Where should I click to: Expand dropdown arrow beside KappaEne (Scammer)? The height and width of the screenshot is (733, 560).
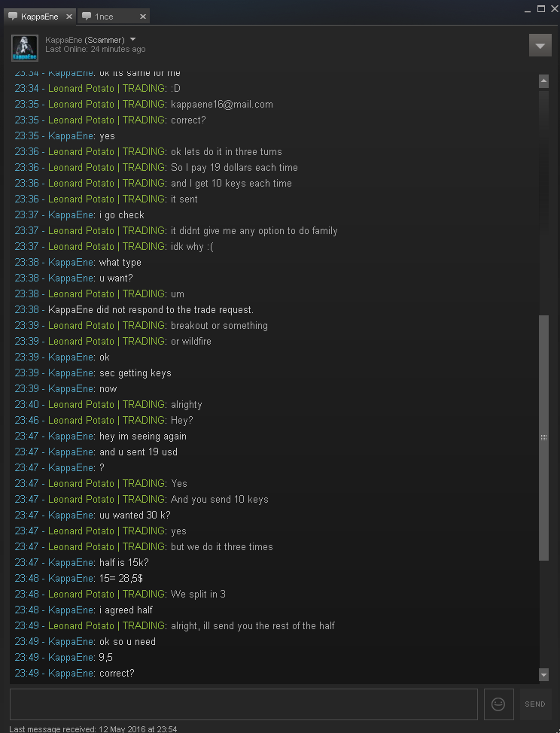pyautogui.click(x=132, y=39)
